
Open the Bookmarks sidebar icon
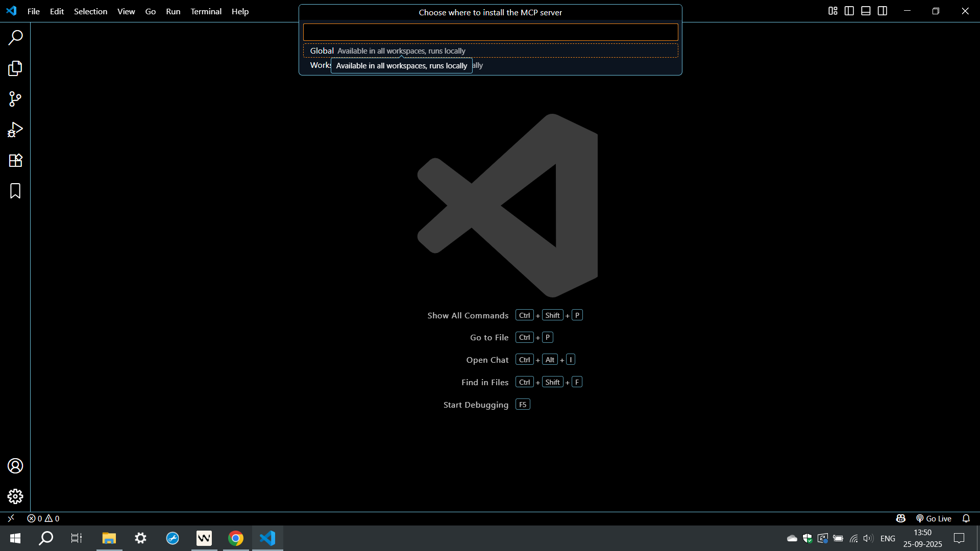15,191
